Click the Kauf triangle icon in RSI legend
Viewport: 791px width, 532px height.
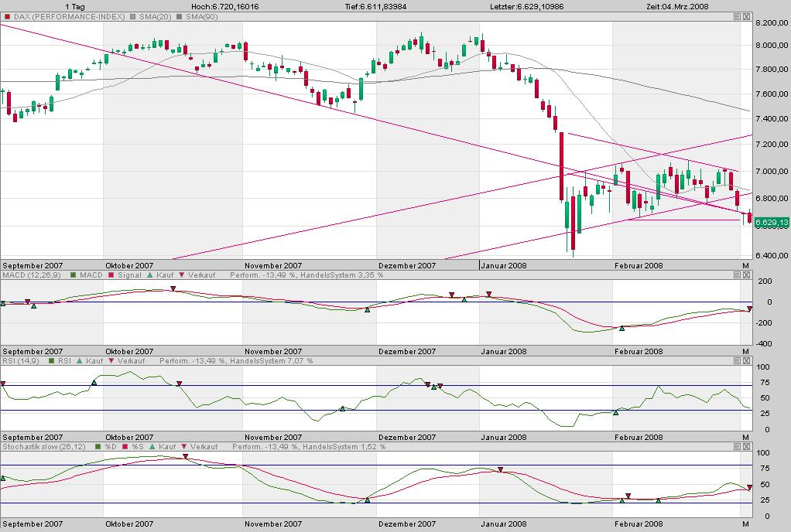(x=79, y=360)
